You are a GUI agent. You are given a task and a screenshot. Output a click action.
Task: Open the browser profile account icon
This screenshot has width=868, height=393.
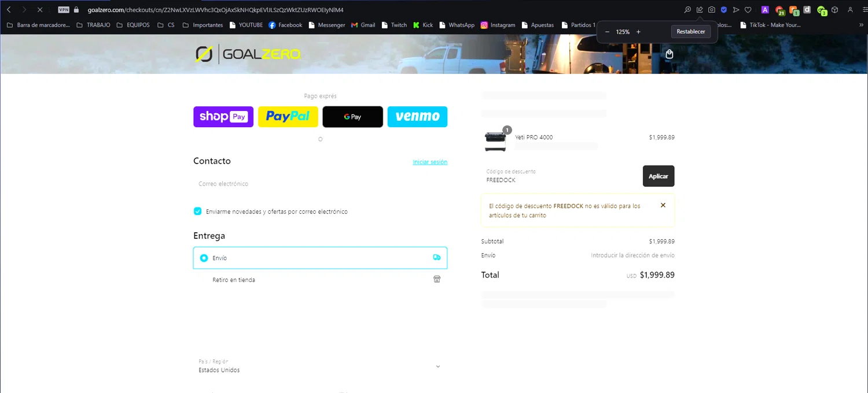(850, 10)
